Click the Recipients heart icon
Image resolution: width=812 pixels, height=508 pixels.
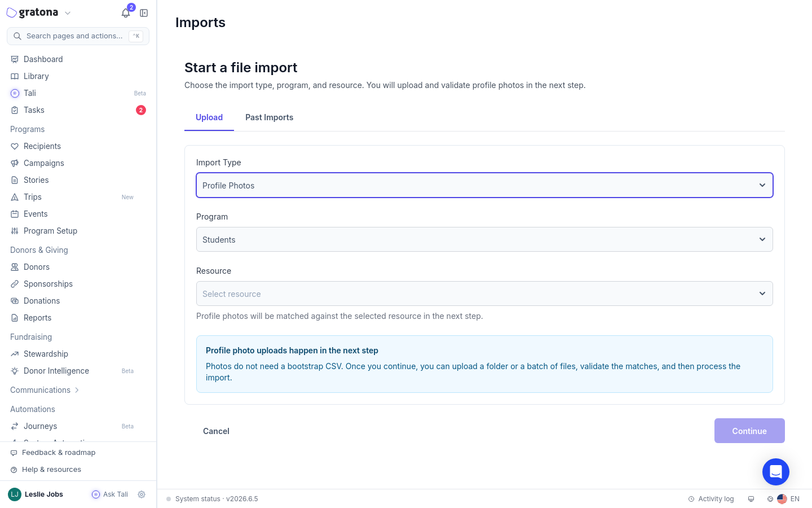tap(15, 146)
